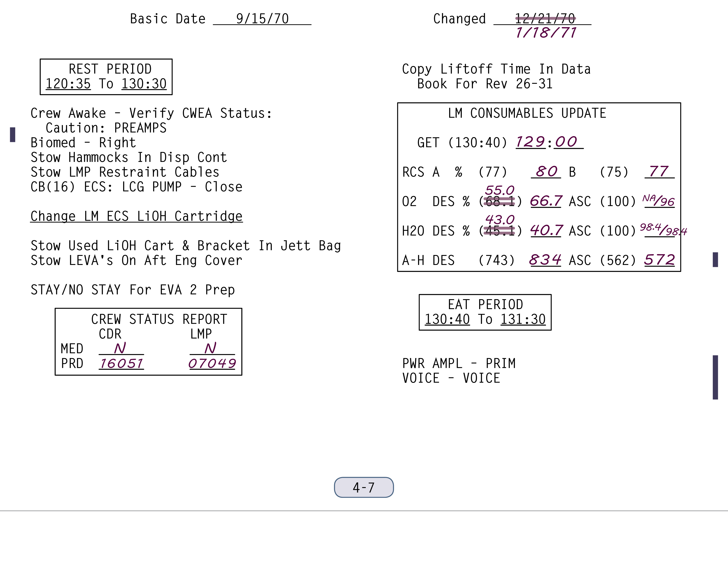Click the EAT PERIOD start time 130:40
Viewport: 728px width, 563px height.
(447, 319)
